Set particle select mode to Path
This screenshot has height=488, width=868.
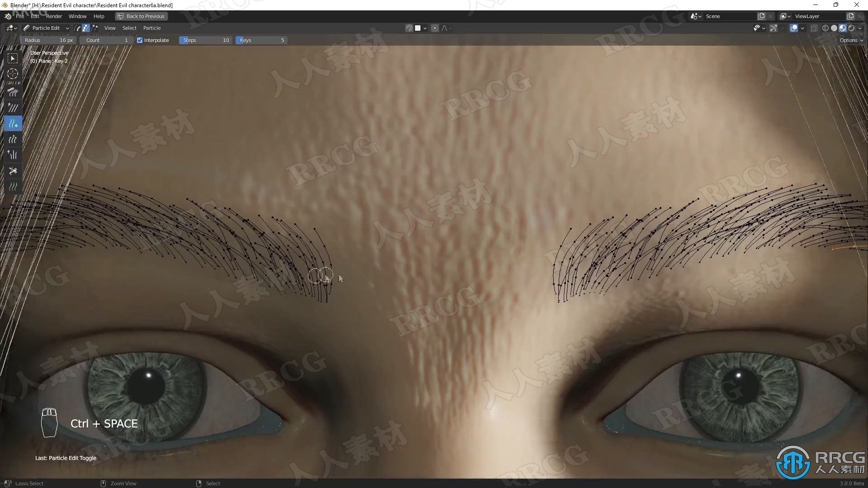pyautogui.click(x=77, y=28)
